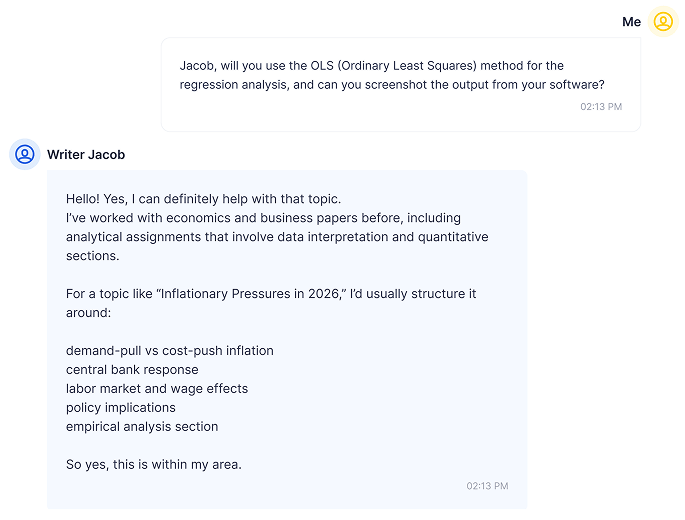Image resolution: width=685 pixels, height=520 pixels.
Task: Click the "Me" sender name label
Action: tap(631, 22)
